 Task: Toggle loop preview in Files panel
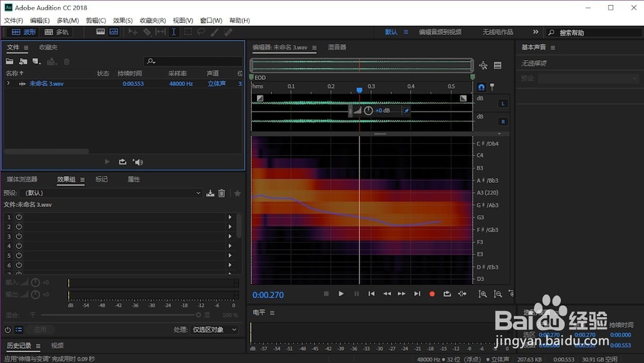122,162
